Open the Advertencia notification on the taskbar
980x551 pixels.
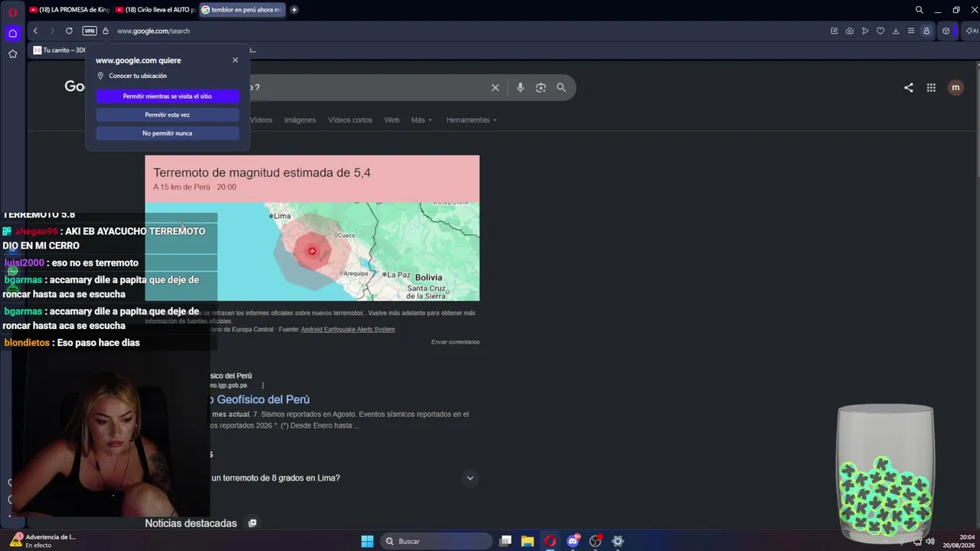click(42, 541)
